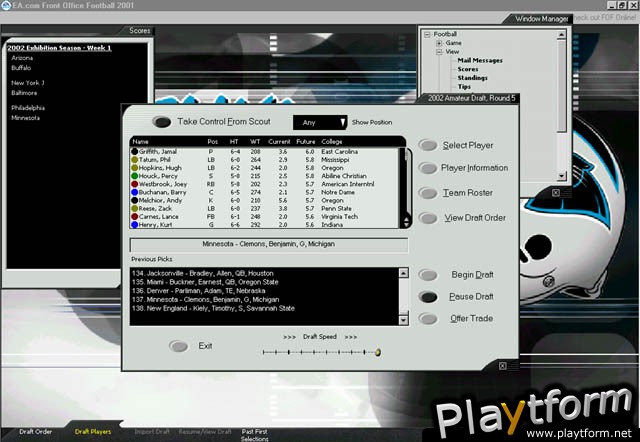Select Tips in Window Manager tree

point(464,87)
